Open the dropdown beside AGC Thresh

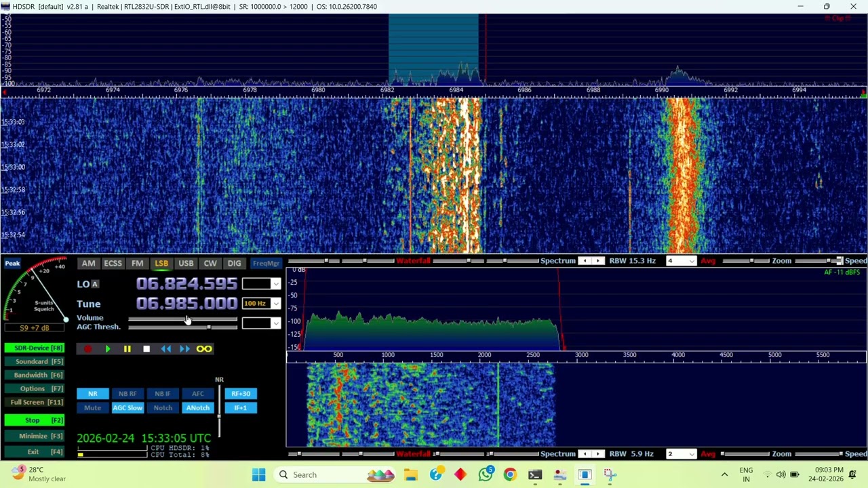275,323
